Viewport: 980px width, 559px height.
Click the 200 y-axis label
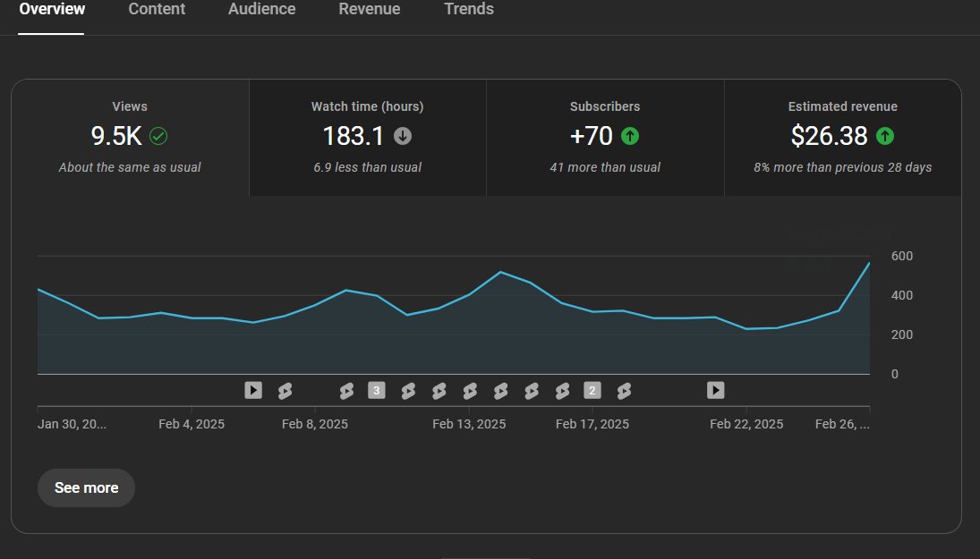tap(902, 335)
